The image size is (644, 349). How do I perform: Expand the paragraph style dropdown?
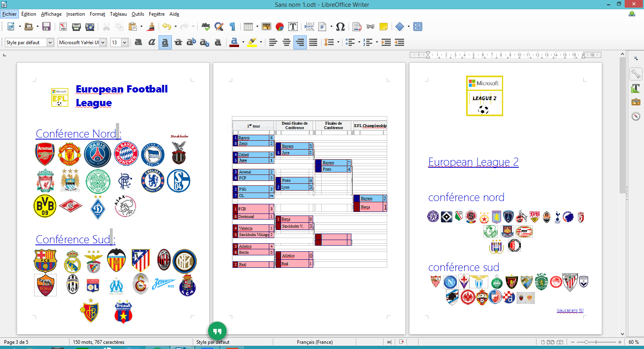click(x=50, y=43)
